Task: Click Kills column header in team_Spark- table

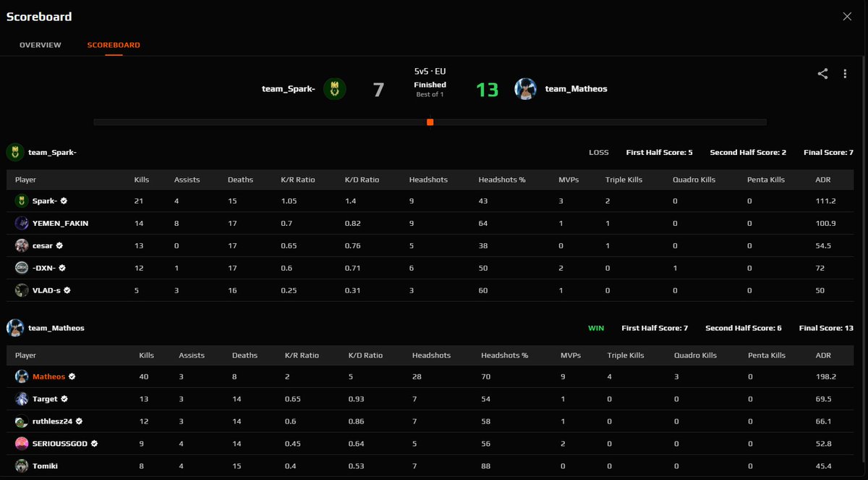Action: [x=142, y=180]
